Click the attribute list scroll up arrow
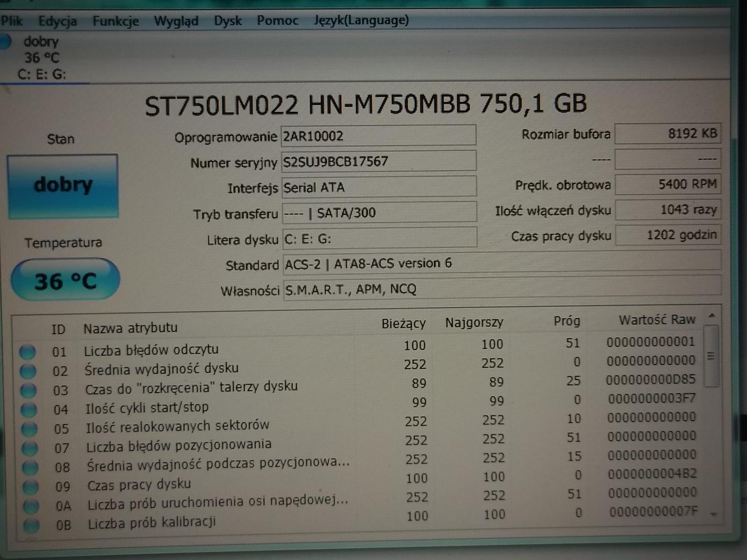Viewport: 747px width, 560px height. pos(712,316)
